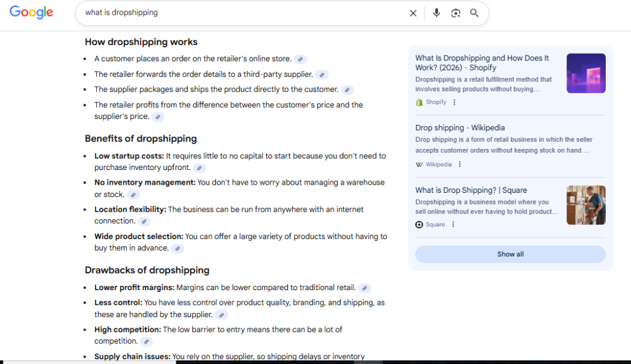Start voice search with microphone icon
This screenshot has height=364, width=631.
click(x=436, y=13)
